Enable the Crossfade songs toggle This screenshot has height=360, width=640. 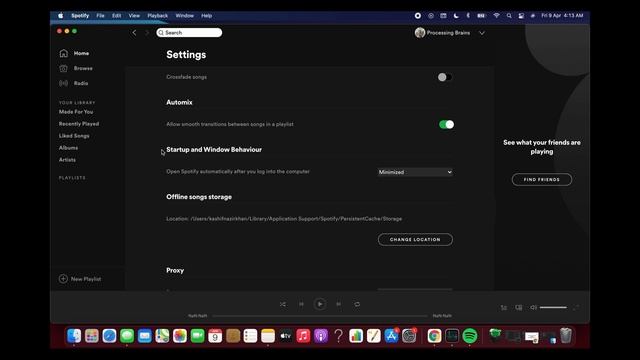point(444,77)
